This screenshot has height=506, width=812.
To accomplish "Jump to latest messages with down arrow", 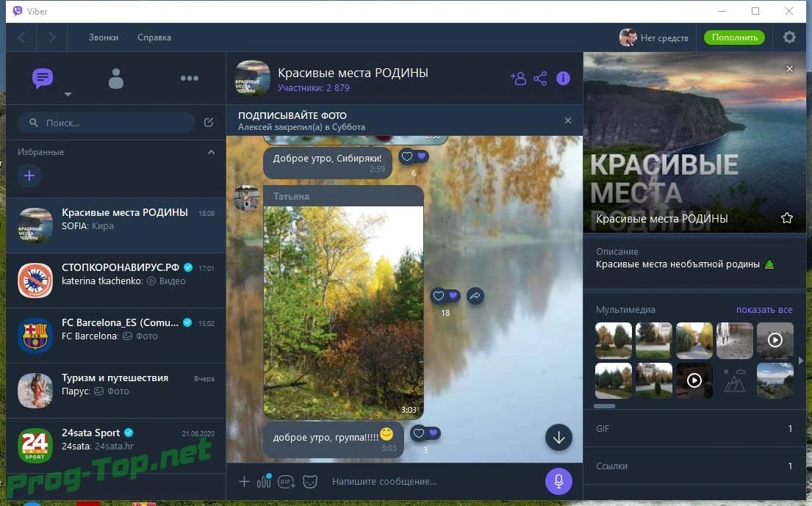I will coord(558,438).
